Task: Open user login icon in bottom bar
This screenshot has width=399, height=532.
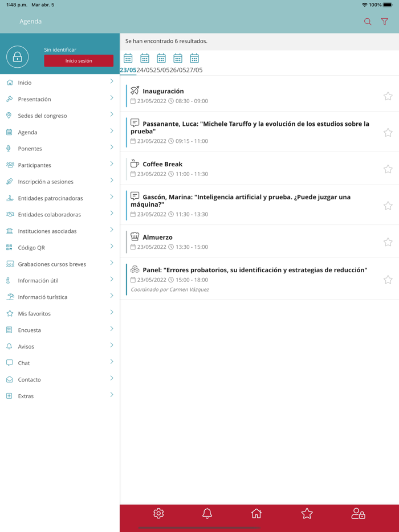Action: (358, 513)
